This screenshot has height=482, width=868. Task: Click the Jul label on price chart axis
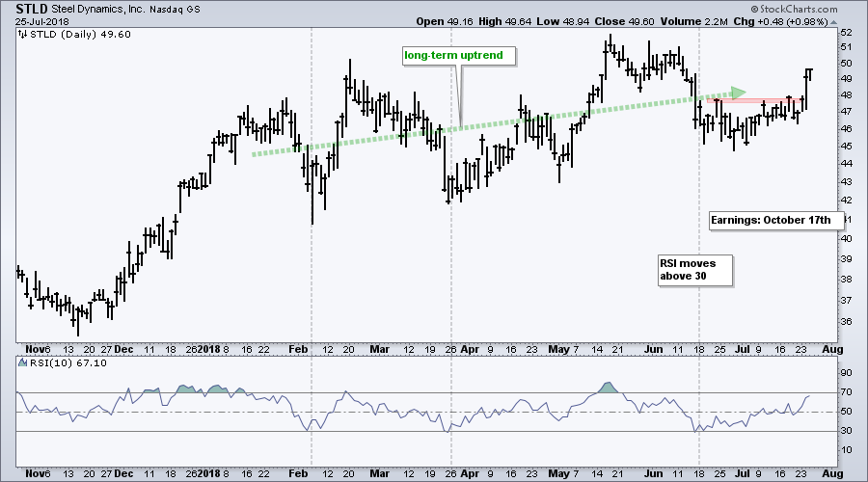point(742,349)
